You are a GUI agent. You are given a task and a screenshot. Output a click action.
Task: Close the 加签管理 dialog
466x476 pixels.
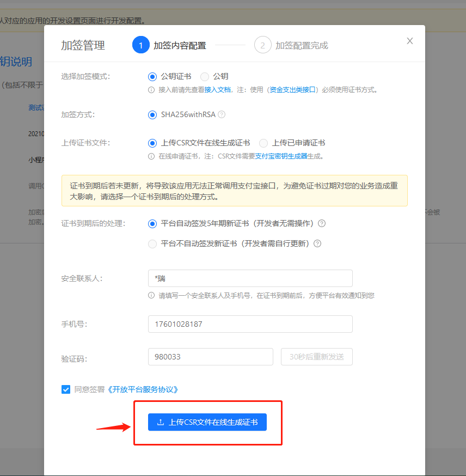click(x=410, y=41)
